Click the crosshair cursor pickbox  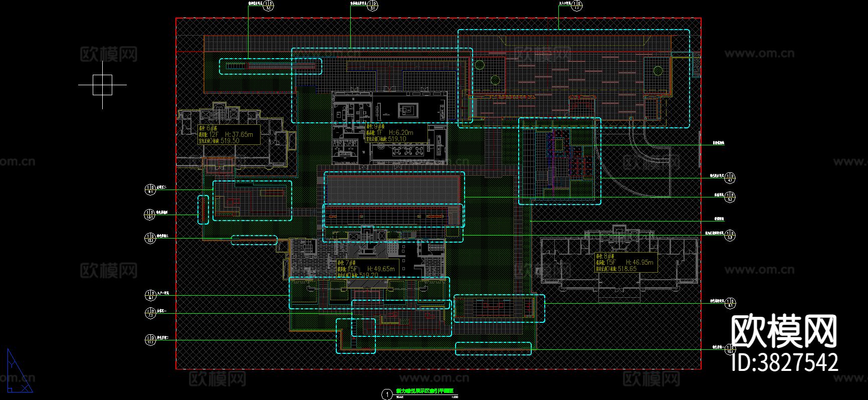tap(102, 85)
